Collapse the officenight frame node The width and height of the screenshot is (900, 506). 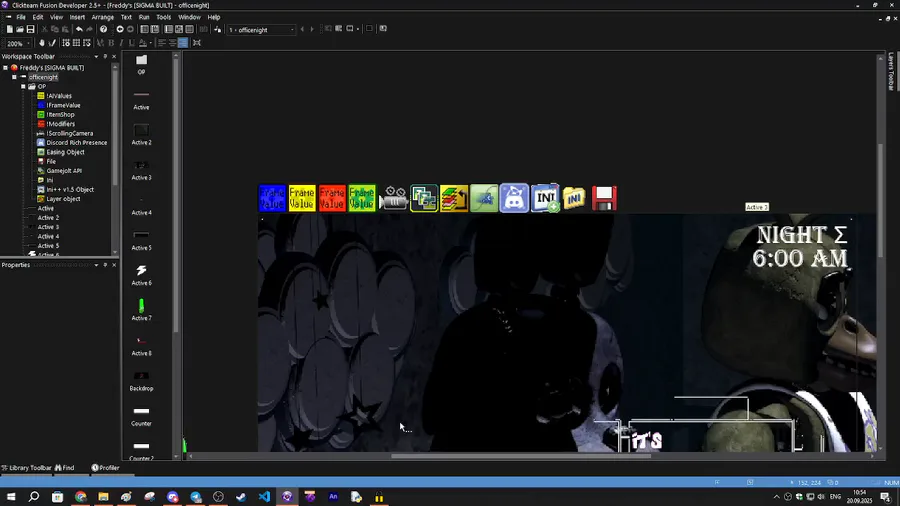click(14, 77)
